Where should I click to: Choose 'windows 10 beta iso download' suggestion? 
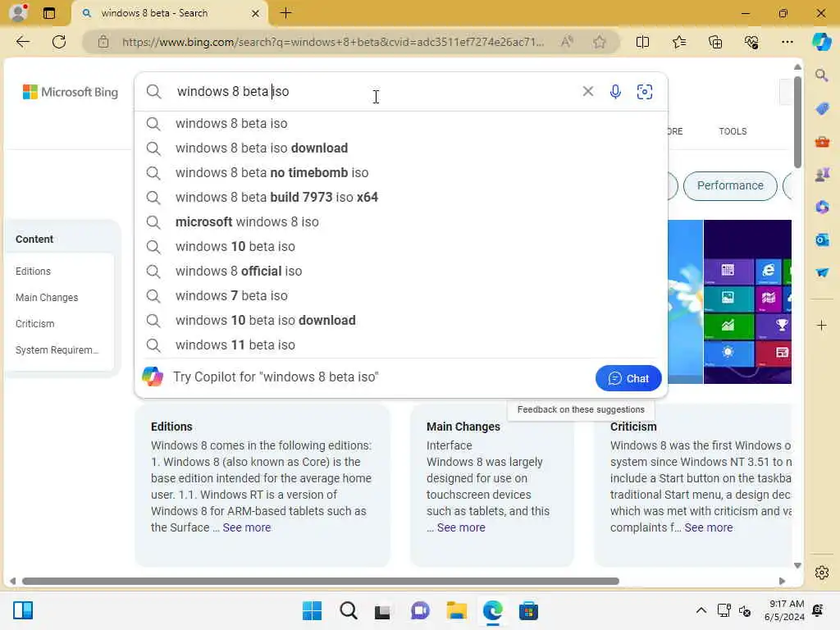400,321
